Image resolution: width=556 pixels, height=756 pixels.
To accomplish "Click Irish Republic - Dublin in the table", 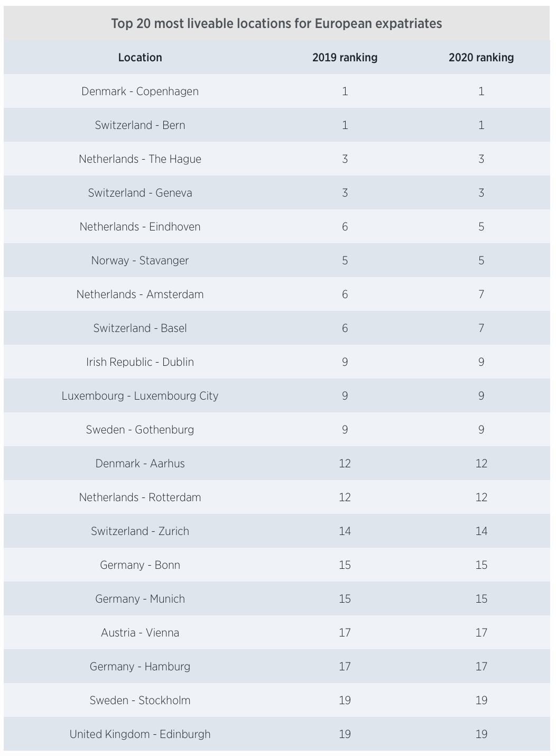I will pos(140,362).
